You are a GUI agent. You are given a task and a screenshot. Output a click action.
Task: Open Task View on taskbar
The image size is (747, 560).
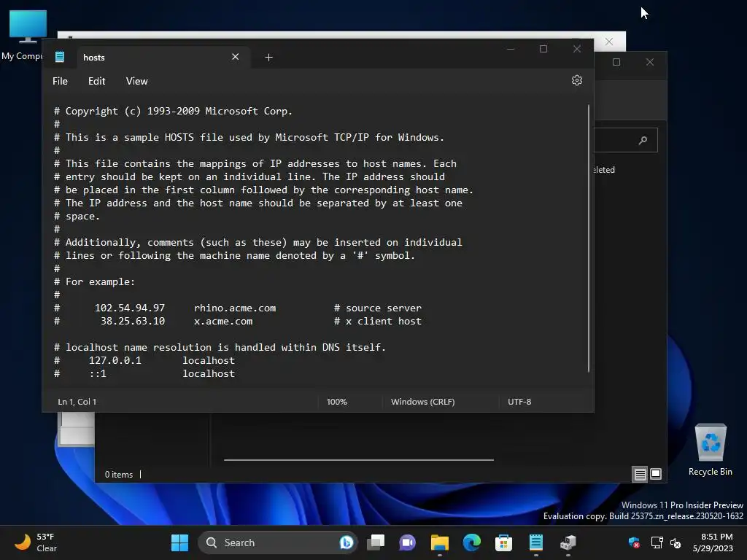click(376, 542)
